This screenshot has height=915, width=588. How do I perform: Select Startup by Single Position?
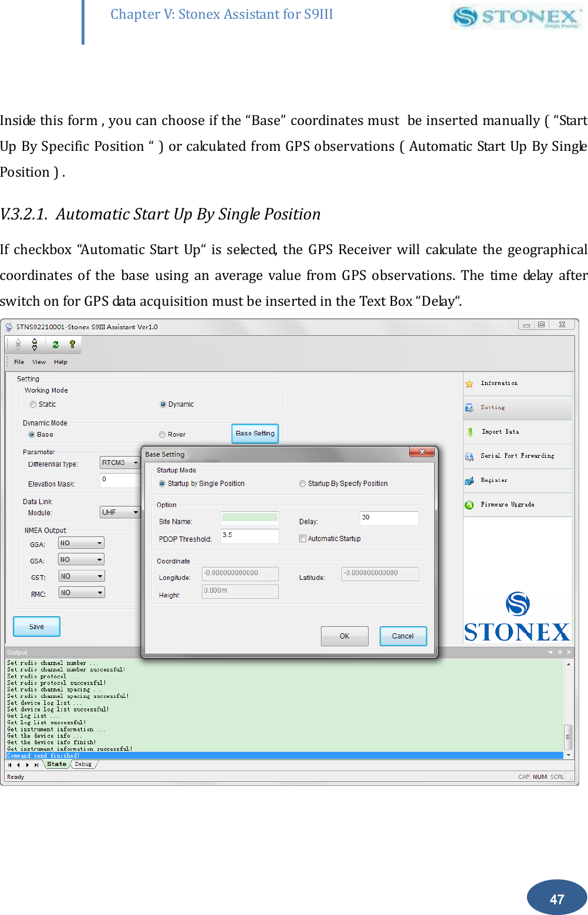tap(161, 483)
